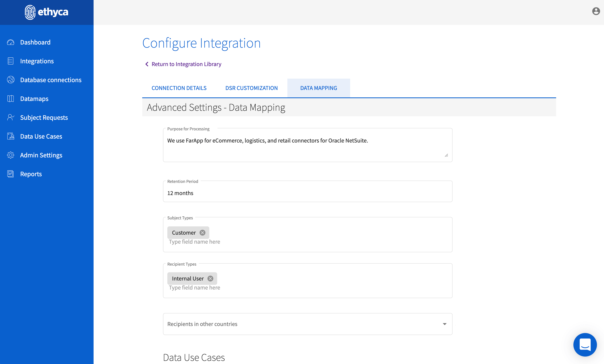Remove the Internal User recipient chip
The height and width of the screenshot is (364, 604).
point(210,279)
